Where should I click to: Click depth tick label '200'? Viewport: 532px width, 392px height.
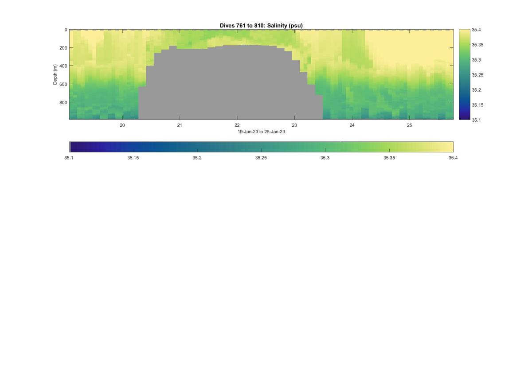(x=63, y=48)
